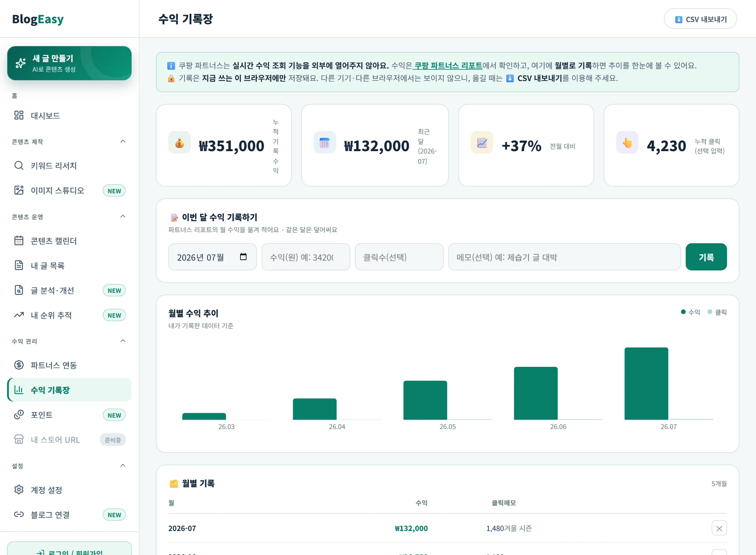Toggle the 클릭 legend dot
This screenshot has width=756, height=555.
[x=710, y=312]
